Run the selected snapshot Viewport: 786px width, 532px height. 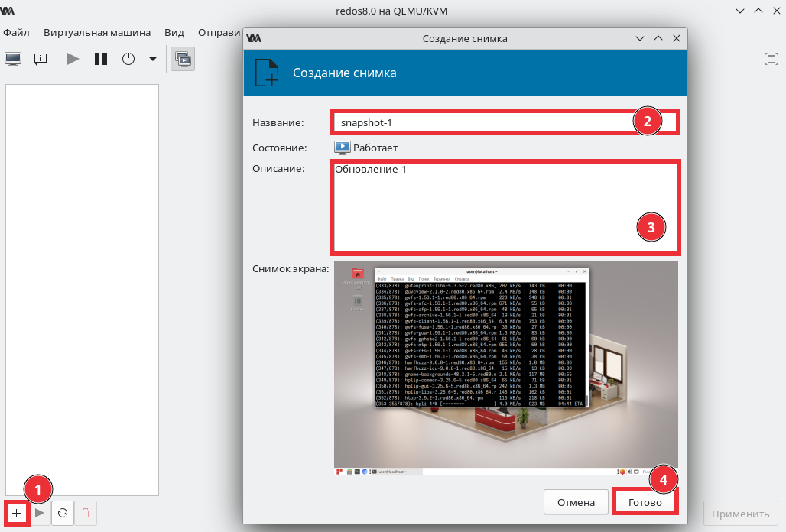40,513
